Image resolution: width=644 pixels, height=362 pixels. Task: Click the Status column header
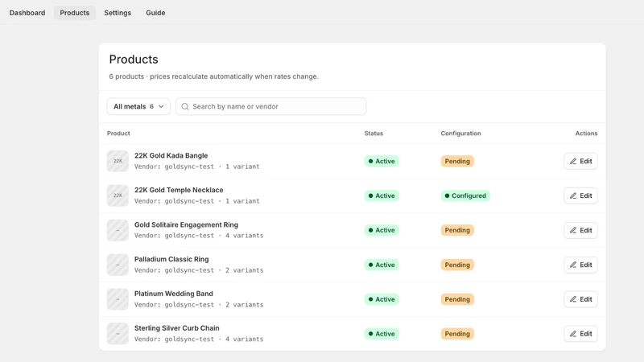point(374,134)
